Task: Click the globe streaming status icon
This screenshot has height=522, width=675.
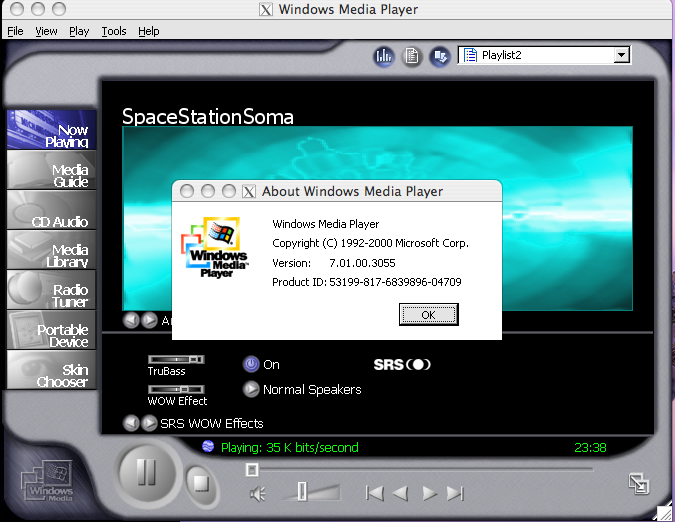Action: [208, 447]
